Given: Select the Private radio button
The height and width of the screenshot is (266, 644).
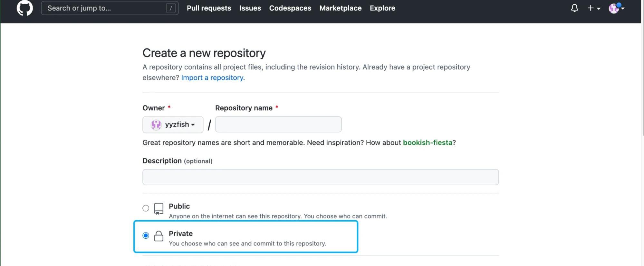Looking at the screenshot, I should tap(146, 235).
